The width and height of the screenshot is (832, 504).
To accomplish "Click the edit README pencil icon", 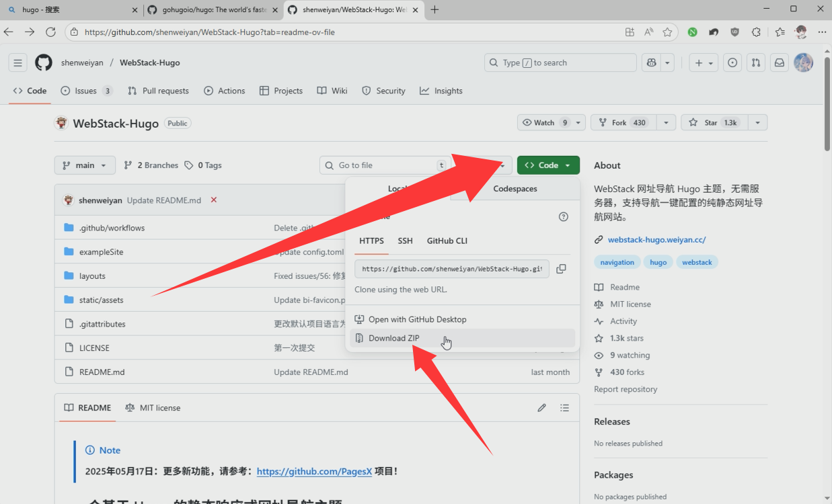I will (541, 408).
